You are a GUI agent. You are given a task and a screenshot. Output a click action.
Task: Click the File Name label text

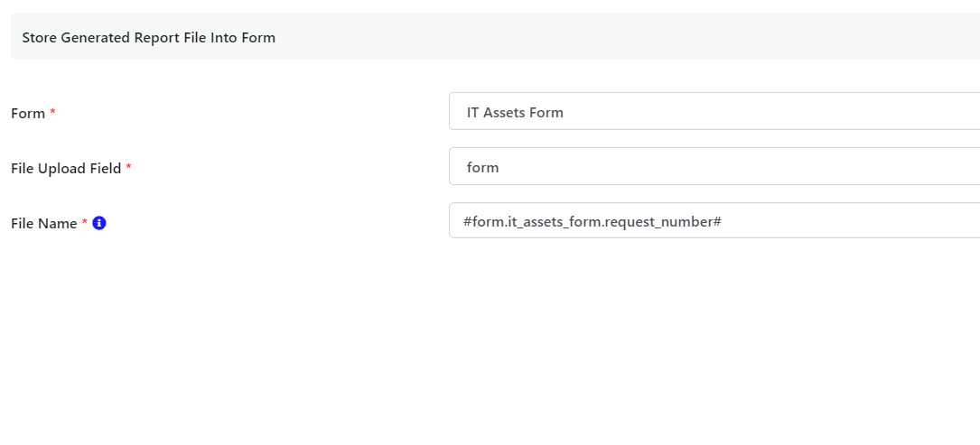44,223
